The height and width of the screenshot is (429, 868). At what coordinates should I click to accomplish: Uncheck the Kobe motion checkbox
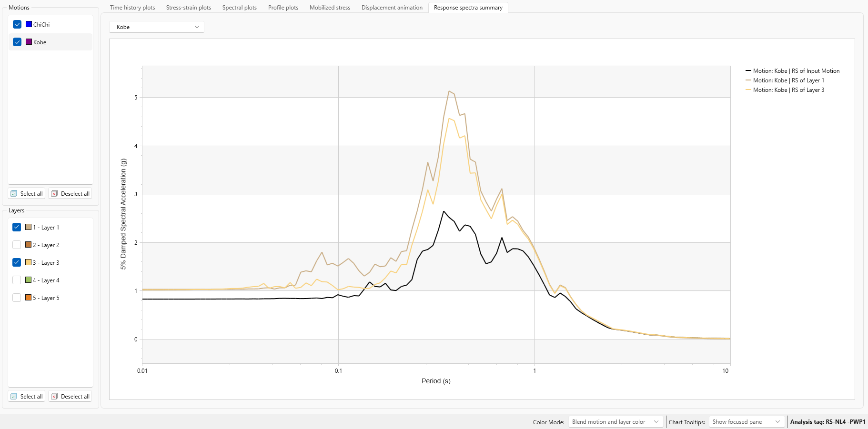(x=17, y=42)
